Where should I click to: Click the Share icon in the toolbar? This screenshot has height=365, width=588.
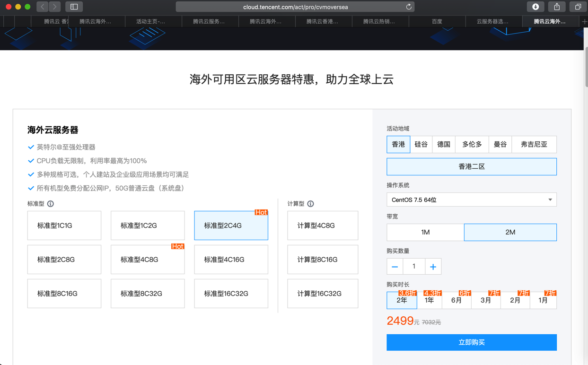[557, 7]
